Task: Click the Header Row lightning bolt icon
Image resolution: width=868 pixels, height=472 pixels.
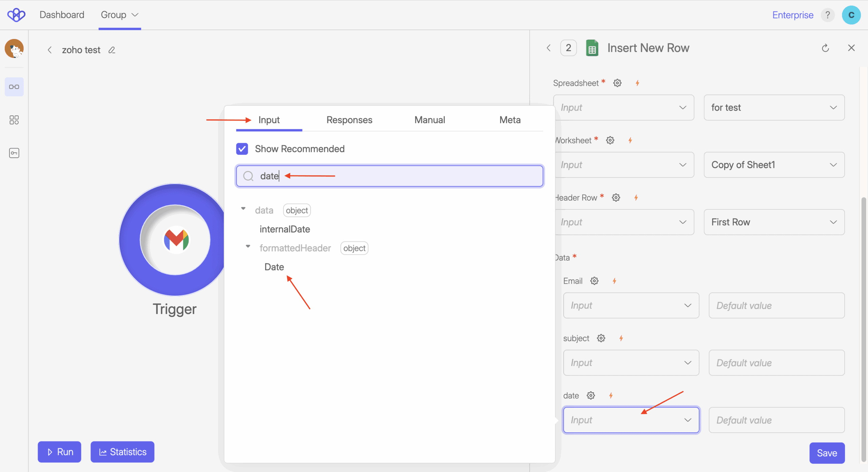Action: pos(636,197)
